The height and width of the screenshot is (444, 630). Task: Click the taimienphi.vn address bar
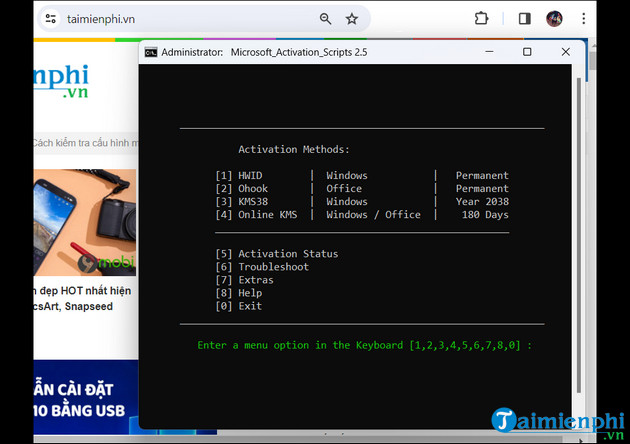204,19
